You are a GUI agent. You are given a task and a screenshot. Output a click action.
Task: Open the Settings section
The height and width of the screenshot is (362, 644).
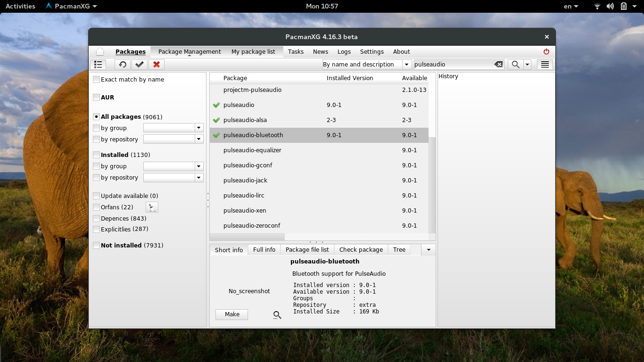pos(372,52)
